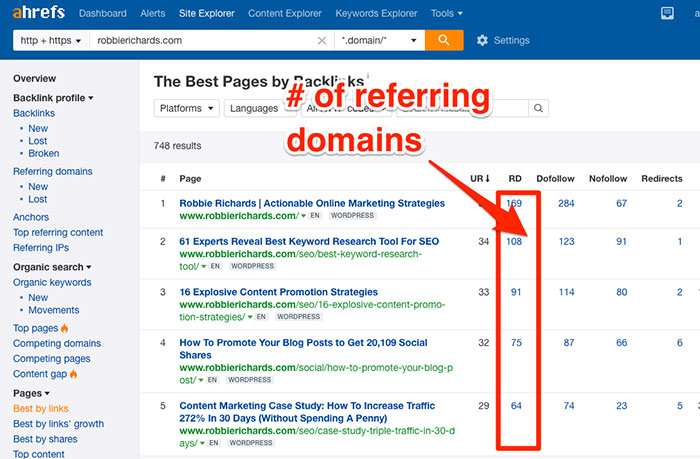Expand URL dropdown arrow for 16-explosive-content-promotion-strategies
The image size is (700, 459).
coord(250,317)
